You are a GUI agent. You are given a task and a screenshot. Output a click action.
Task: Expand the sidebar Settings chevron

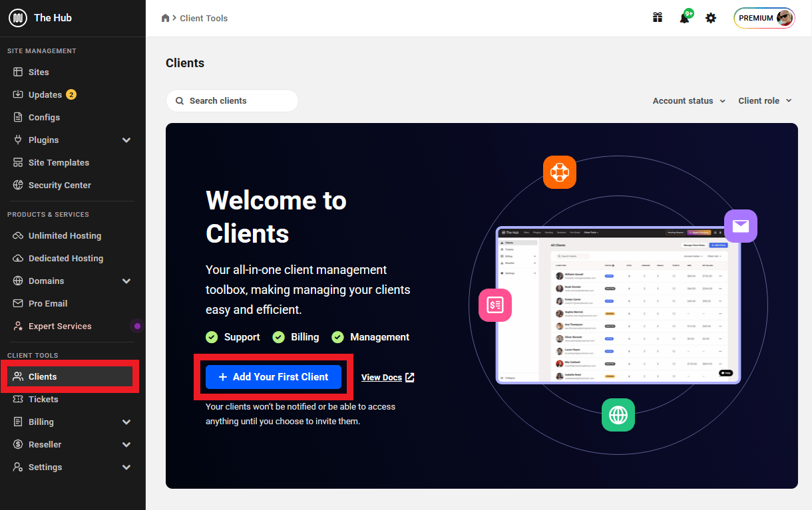pyautogui.click(x=126, y=467)
